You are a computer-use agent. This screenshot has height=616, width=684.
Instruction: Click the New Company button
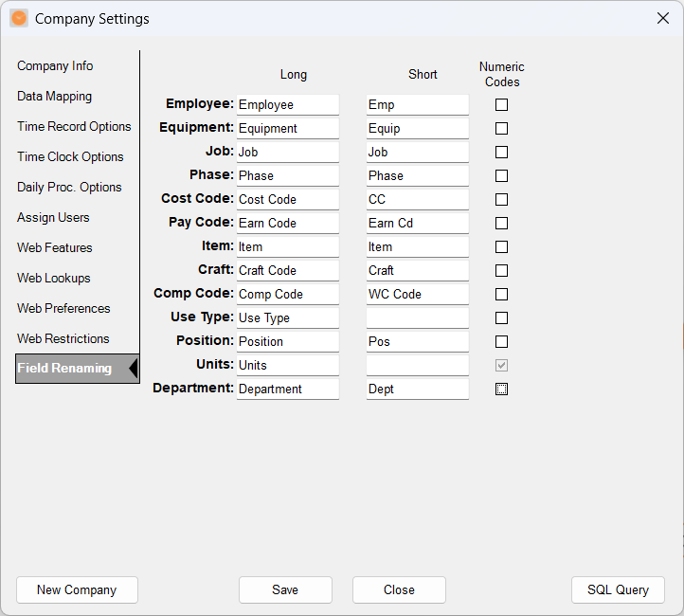coord(78,589)
